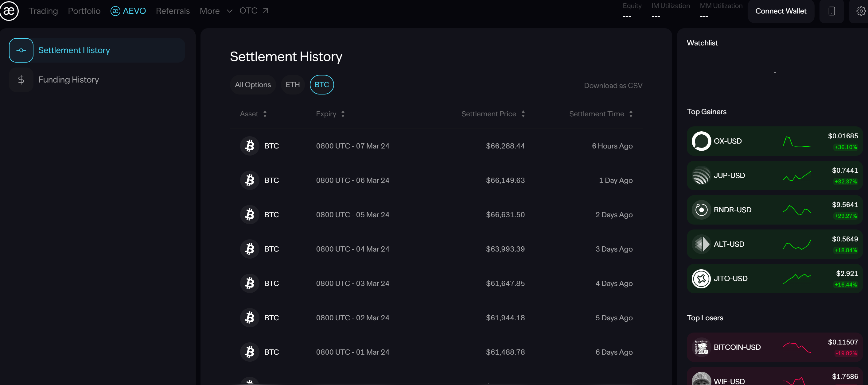The height and width of the screenshot is (385, 868).
Task: Click the RNDR-USD token icon
Action: coord(701,210)
